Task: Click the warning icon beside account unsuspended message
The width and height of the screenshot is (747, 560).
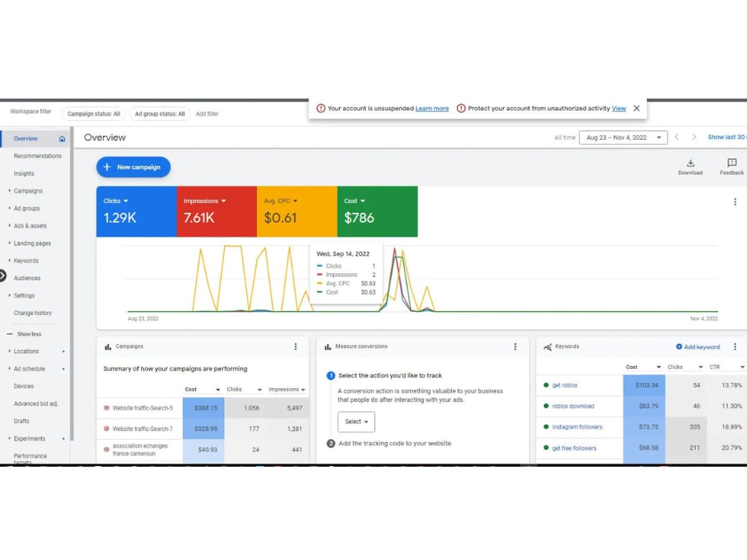Action: point(321,108)
